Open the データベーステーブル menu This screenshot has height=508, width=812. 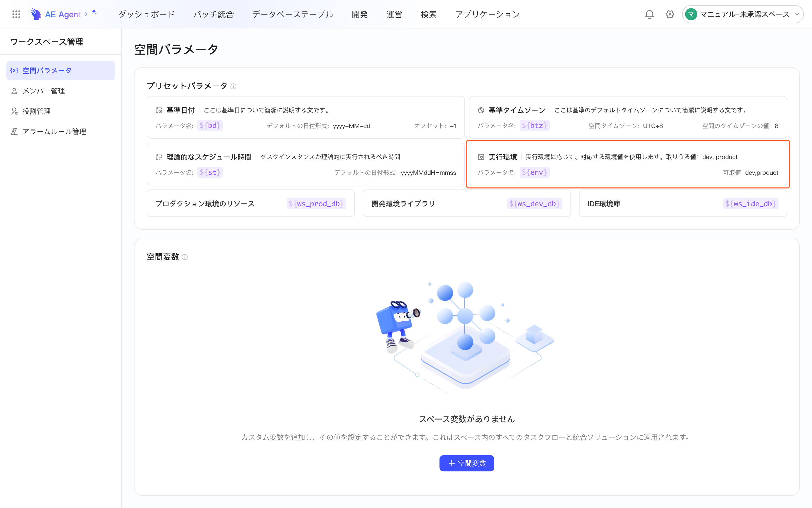[293, 14]
